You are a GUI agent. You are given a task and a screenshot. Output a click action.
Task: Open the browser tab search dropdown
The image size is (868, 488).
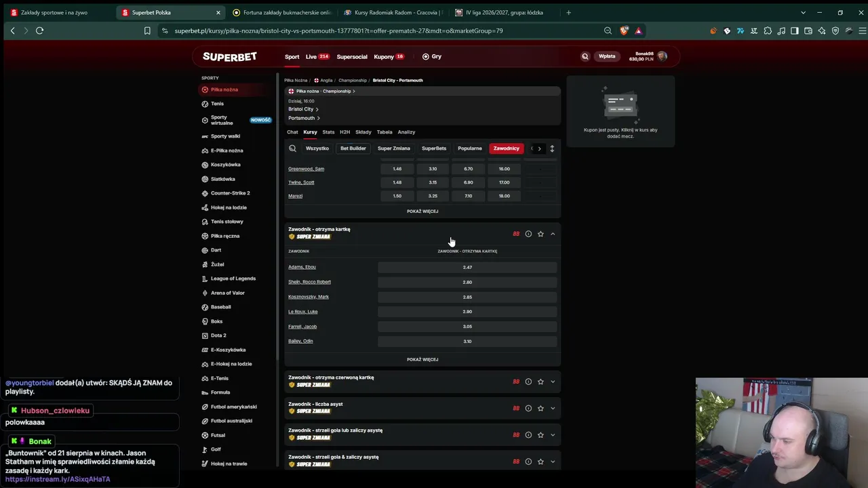pos(804,12)
